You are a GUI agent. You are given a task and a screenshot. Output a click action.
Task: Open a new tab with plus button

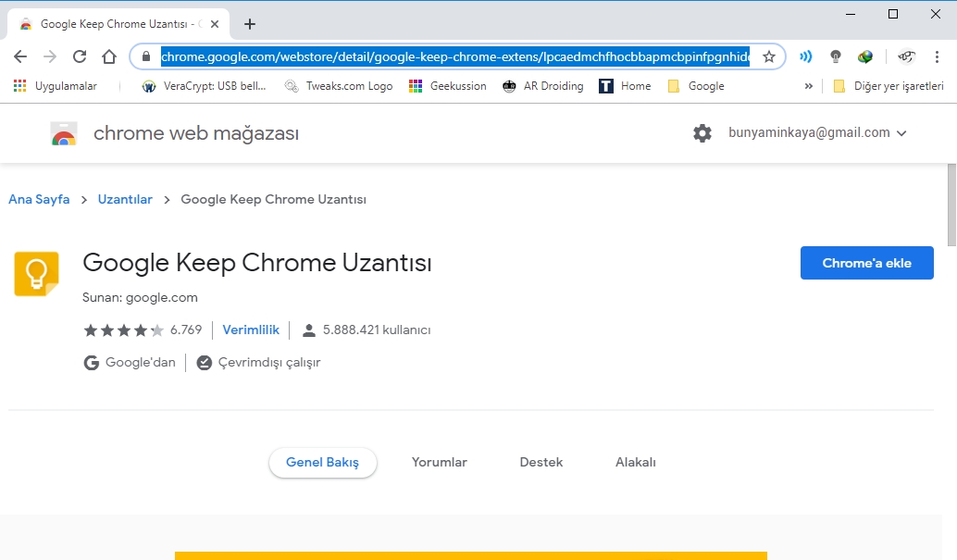tap(249, 24)
